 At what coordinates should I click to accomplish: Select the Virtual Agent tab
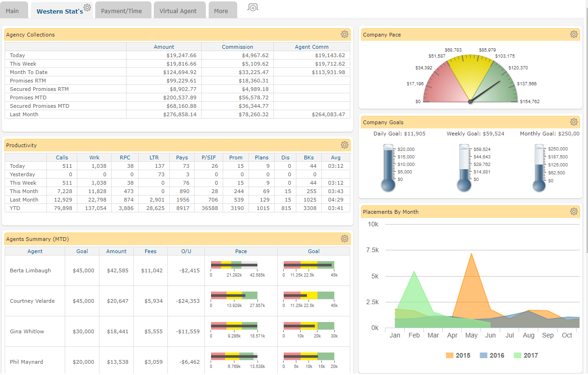click(x=178, y=11)
